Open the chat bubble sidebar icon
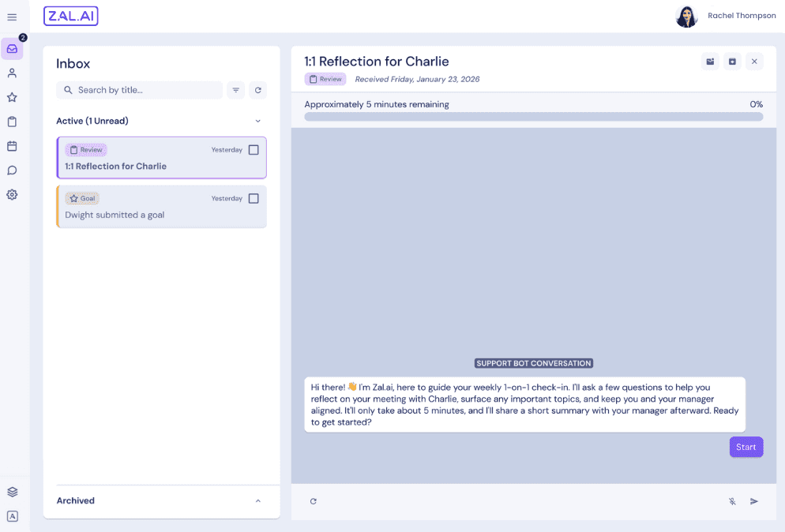 (x=12, y=170)
